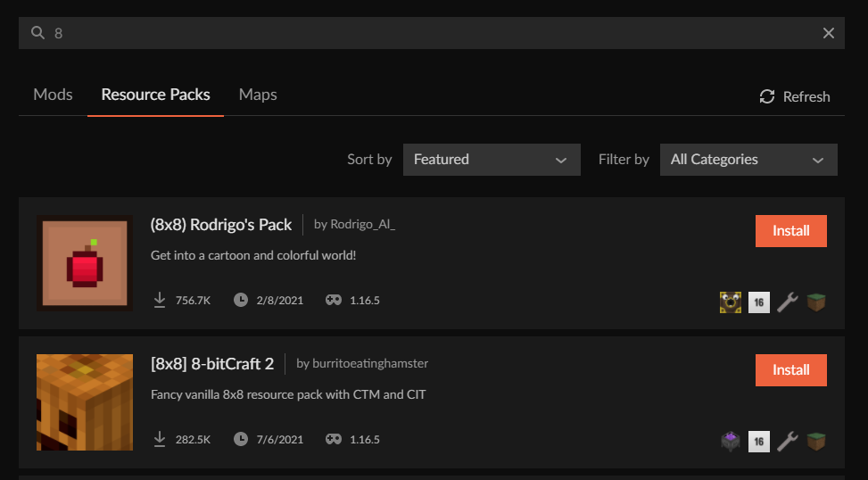Clear the search field with X
The image size is (868, 480).
(828, 33)
